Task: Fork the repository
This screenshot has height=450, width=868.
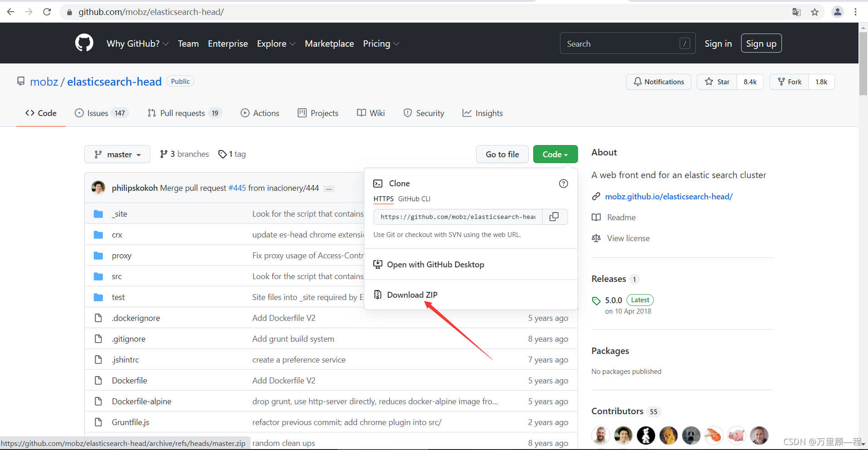Action: [x=790, y=82]
